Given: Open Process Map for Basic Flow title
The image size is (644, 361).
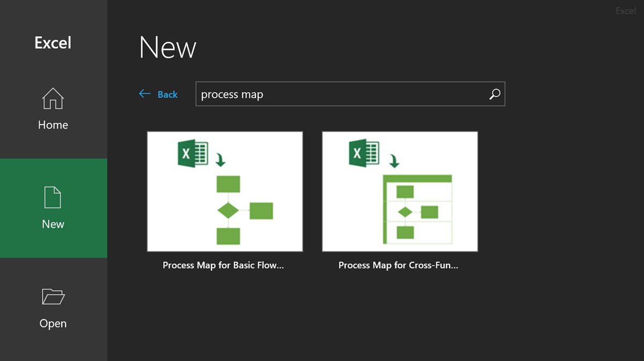Looking at the screenshot, I should (223, 265).
